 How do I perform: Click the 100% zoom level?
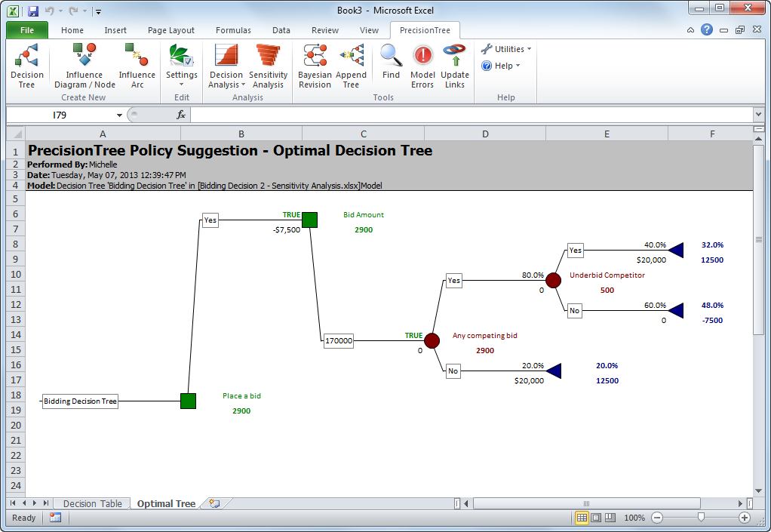634,517
